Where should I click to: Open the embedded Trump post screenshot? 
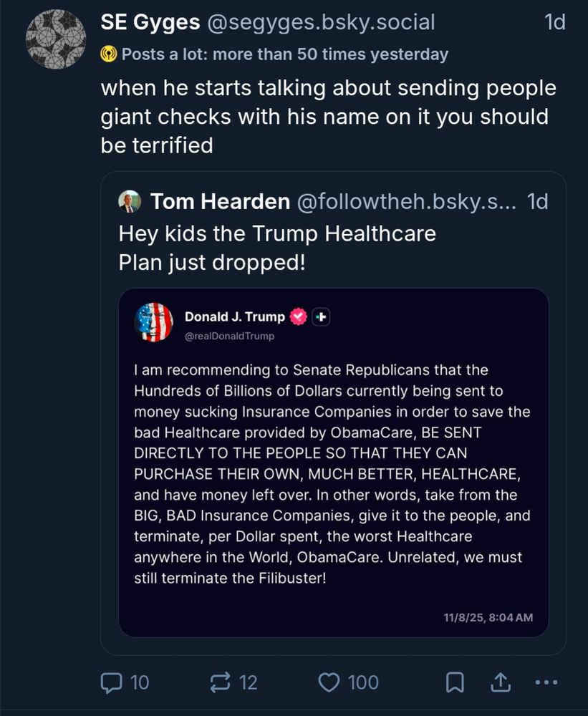coord(333,462)
